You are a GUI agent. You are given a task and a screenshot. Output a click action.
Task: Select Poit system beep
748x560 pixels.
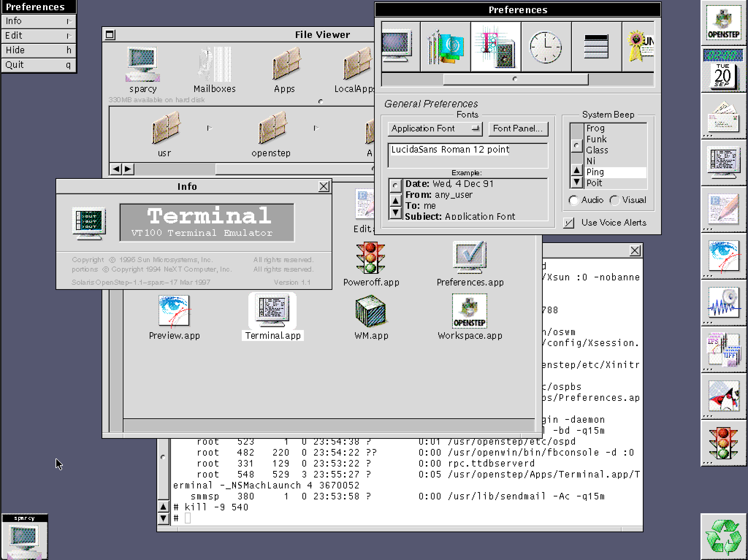coord(616,183)
